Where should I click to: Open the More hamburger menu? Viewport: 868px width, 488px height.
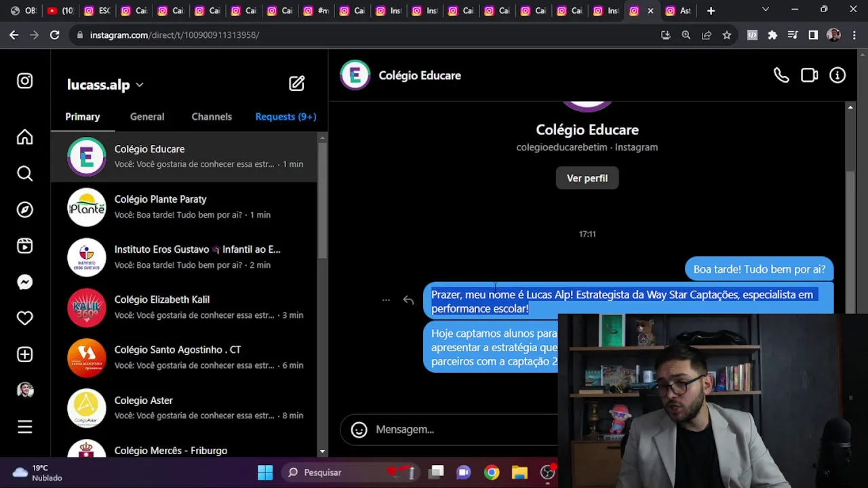pos(25,427)
